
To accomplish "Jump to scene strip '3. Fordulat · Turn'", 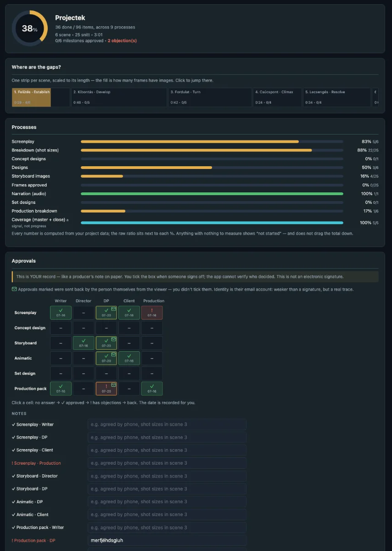I will tap(210, 97).
